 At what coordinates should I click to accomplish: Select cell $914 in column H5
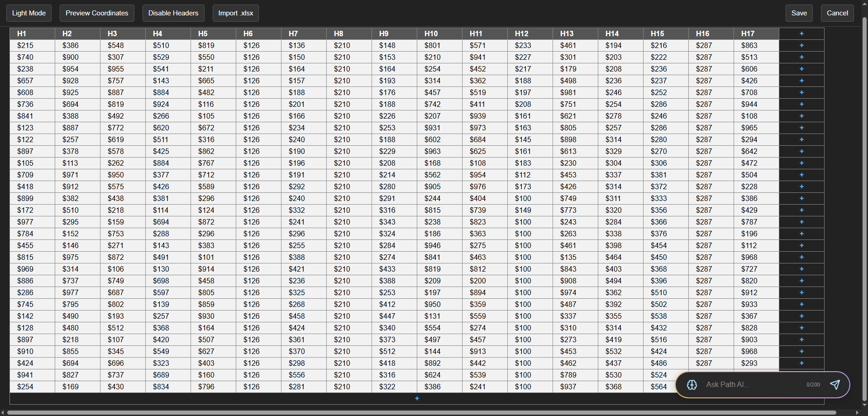click(x=214, y=269)
